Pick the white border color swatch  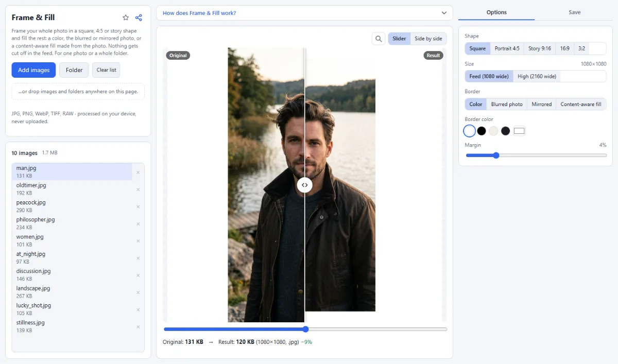coord(469,131)
